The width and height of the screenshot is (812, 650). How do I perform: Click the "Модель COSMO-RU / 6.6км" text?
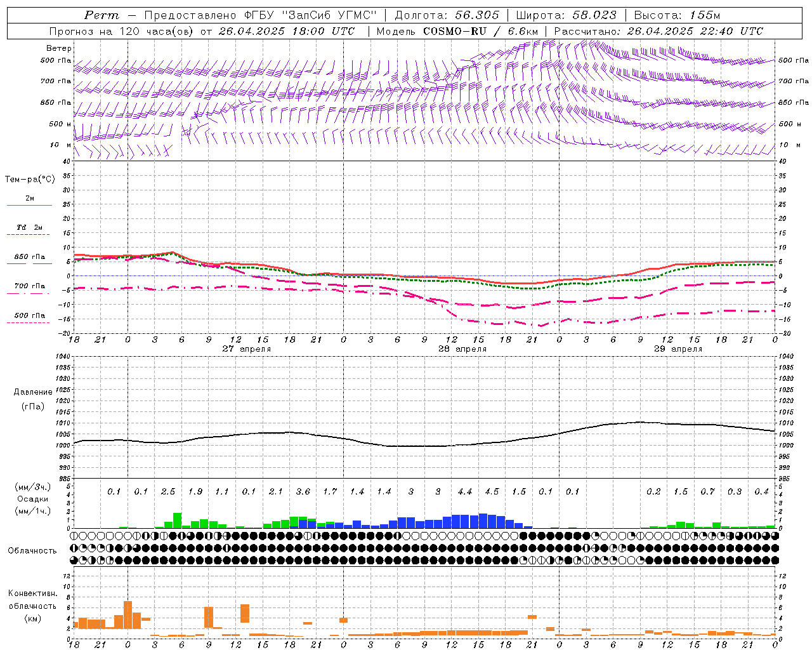(x=457, y=31)
